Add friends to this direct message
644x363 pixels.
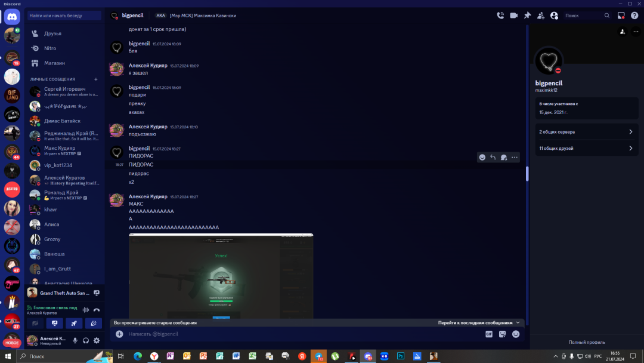(x=541, y=16)
